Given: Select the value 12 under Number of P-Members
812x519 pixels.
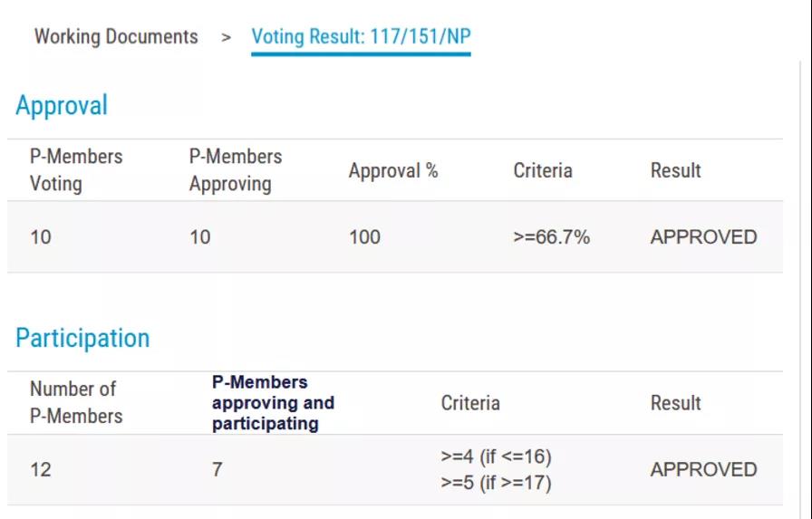Looking at the screenshot, I should click(x=41, y=470).
